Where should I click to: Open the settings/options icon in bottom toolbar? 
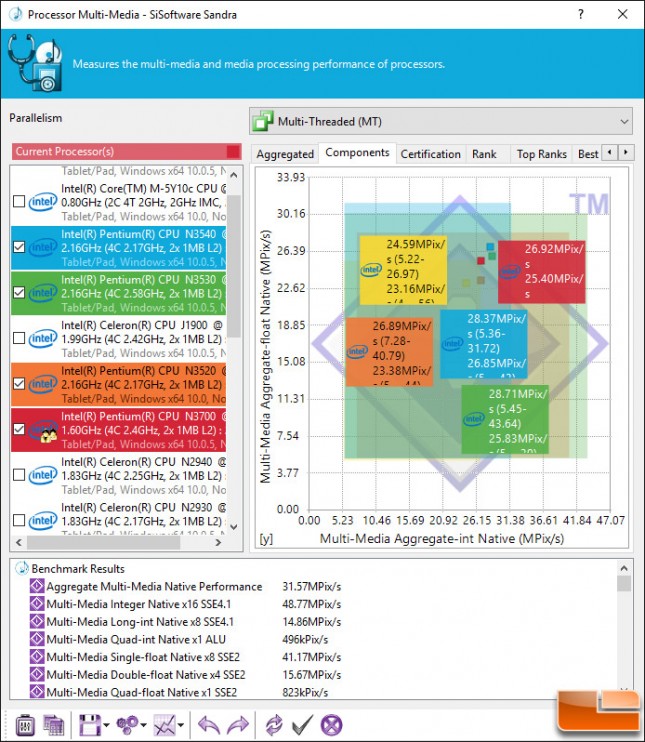tap(25, 725)
